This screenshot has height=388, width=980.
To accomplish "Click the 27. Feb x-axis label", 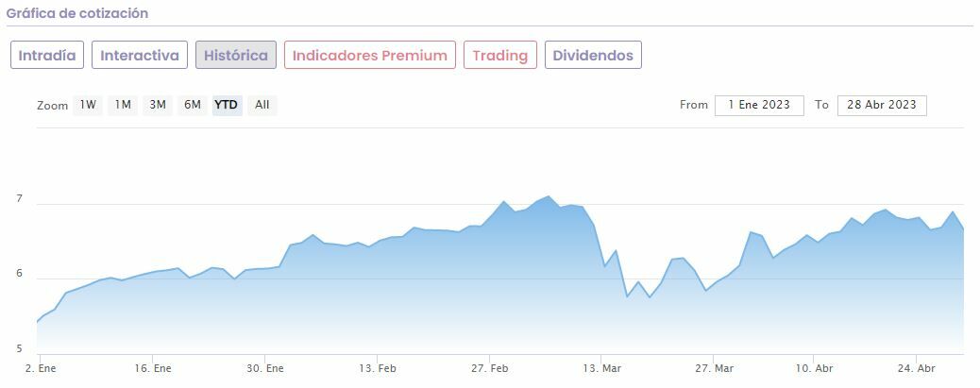I will click(491, 368).
